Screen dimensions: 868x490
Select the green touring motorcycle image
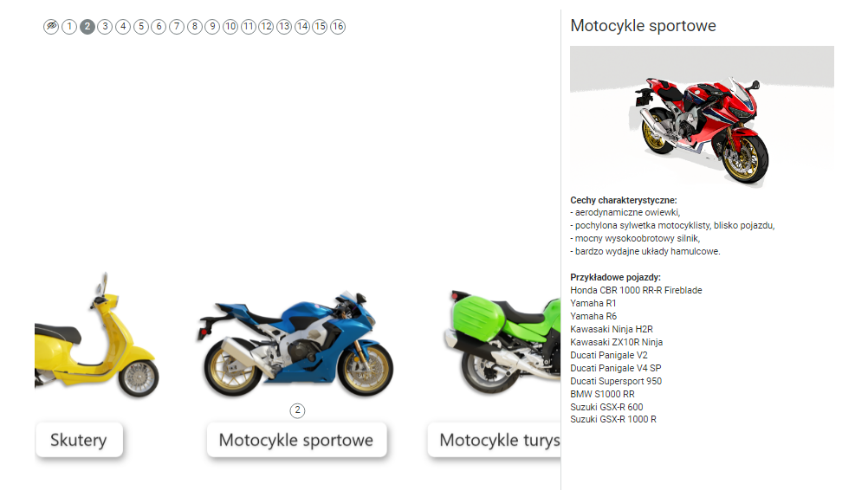[502, 342]
